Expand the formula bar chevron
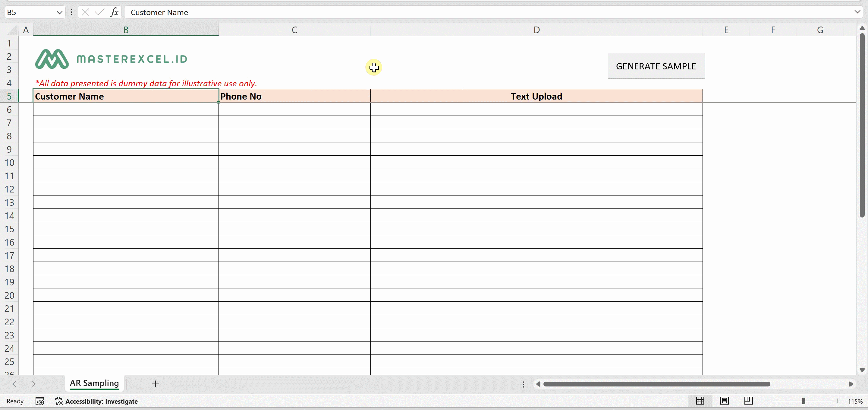868x410 pixels. pyautogui.click(x=857, y=12)
